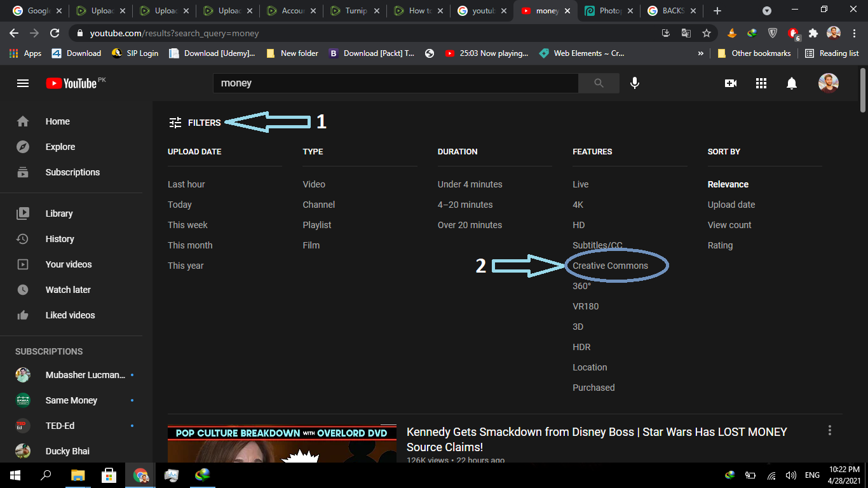Viewport: 868px width, 488px height.
Task: Click the YouTube search input field
Action: pyautogui.click(x=395, y=83)
